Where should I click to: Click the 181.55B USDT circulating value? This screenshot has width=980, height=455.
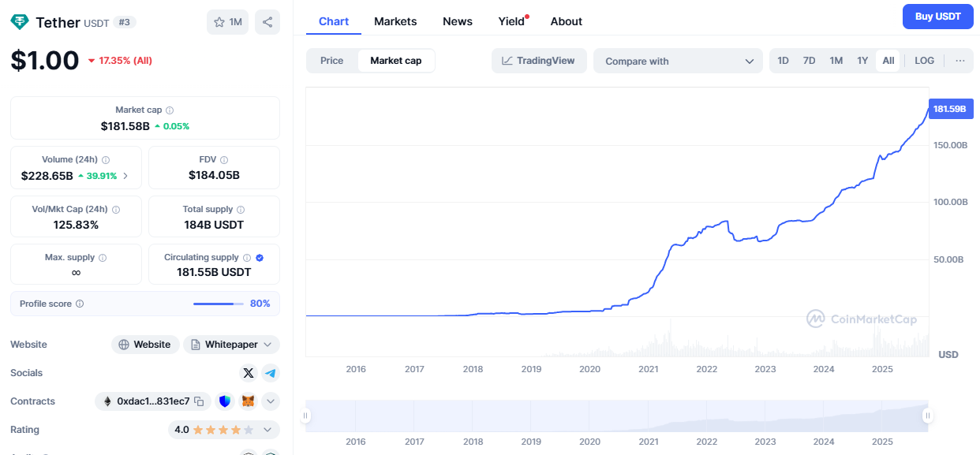point(214,272)
